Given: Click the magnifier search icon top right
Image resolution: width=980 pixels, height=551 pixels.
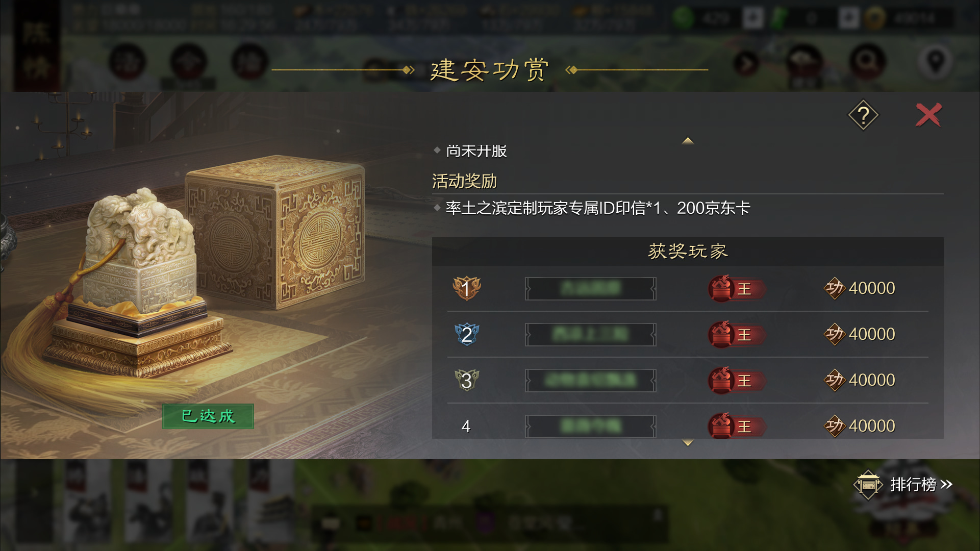Looking at the screenshot, I should point(867,62).
